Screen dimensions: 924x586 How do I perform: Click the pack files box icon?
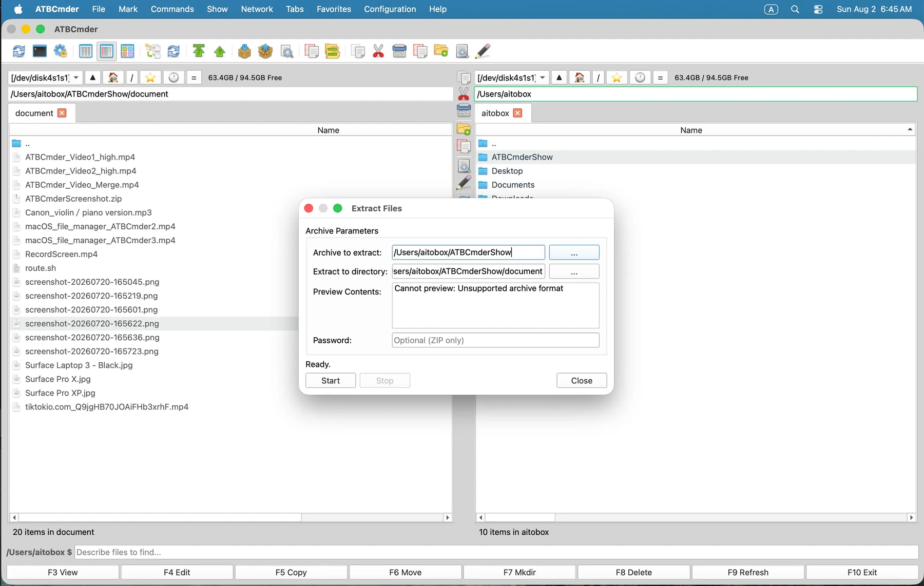click(245, 51)
